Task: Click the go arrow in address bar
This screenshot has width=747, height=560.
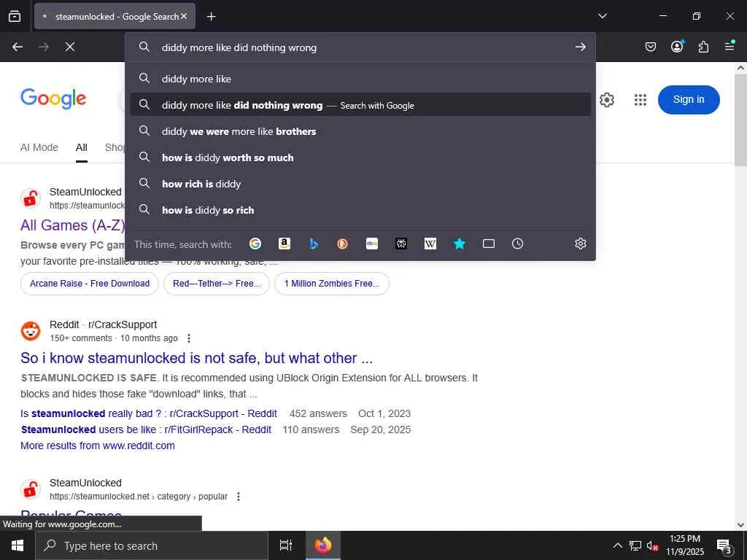Action: click(580, 47)
